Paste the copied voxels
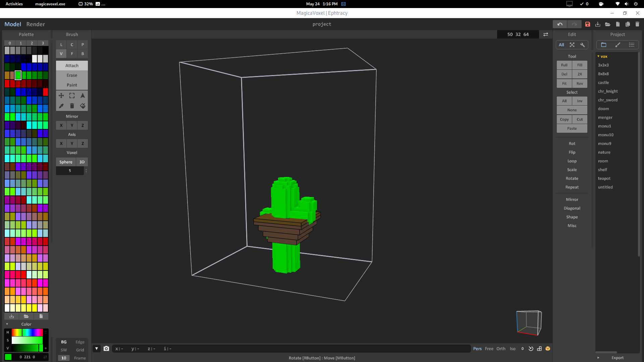 [x=572, y=128]
